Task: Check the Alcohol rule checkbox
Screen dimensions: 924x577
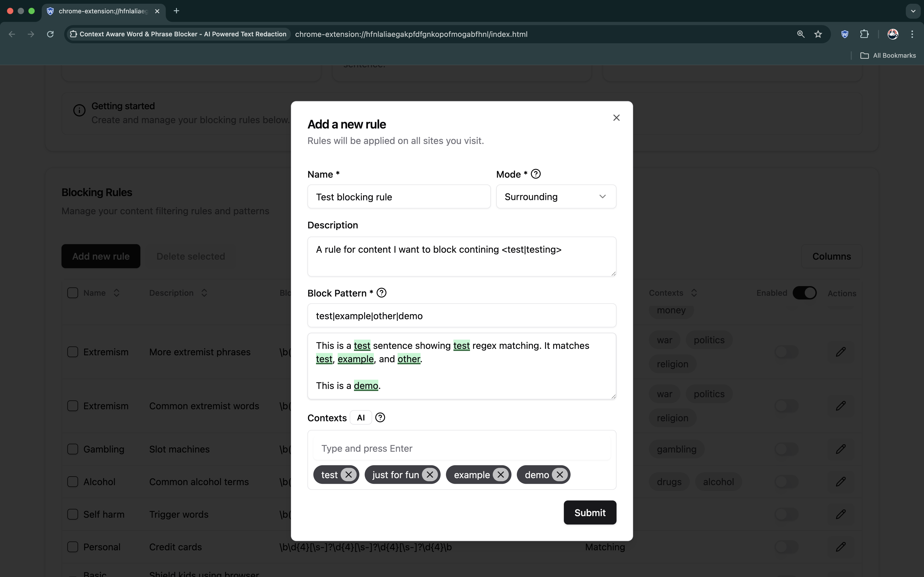Action: [72, 482]
